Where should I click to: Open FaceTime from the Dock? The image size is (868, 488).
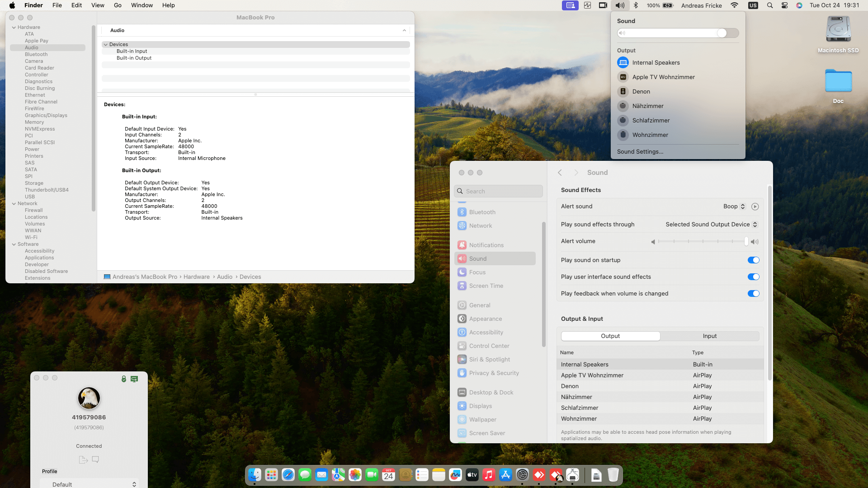tap(372, 475)
